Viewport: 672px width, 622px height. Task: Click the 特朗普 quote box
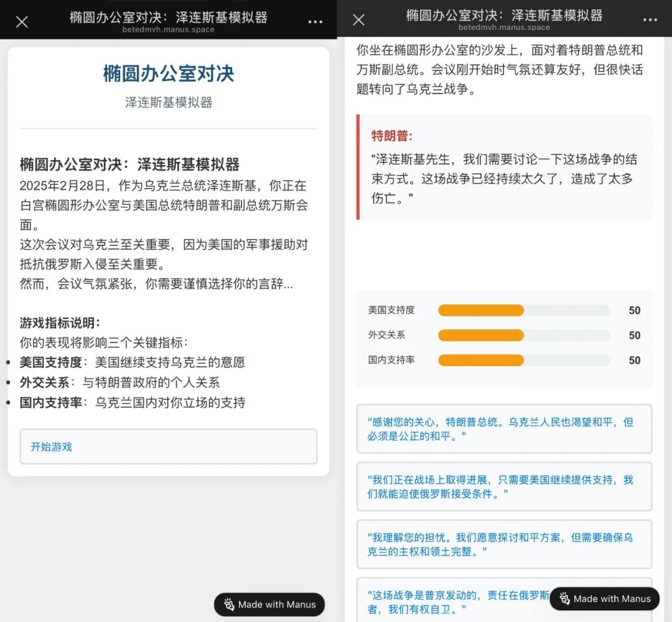click(x=504, y=167)
